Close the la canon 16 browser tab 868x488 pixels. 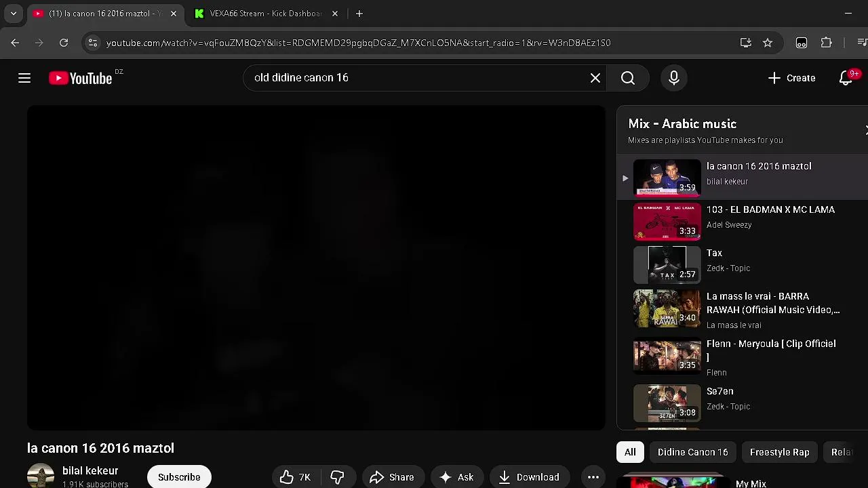[x=174, y=14]
